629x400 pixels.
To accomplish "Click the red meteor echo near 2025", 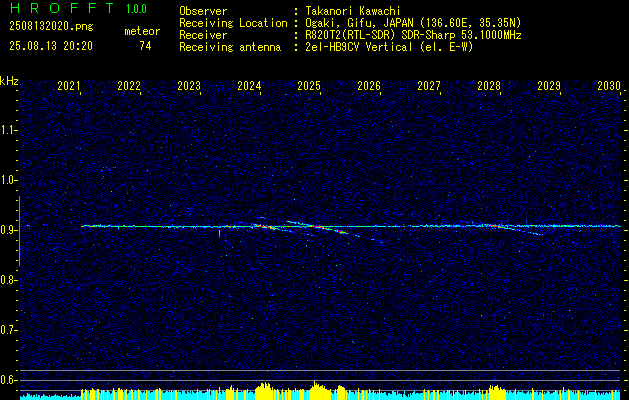I will pos(319,227).
